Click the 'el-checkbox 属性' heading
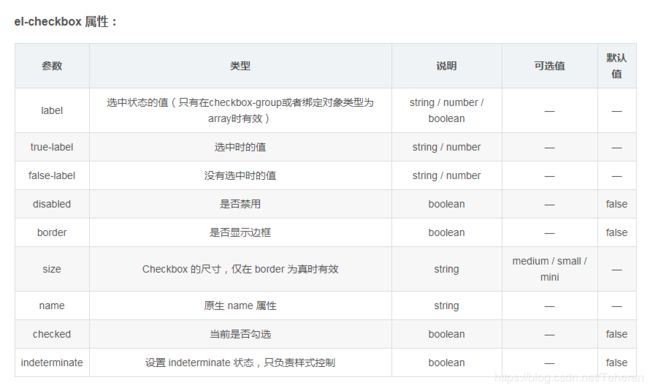 click(65, 22)
